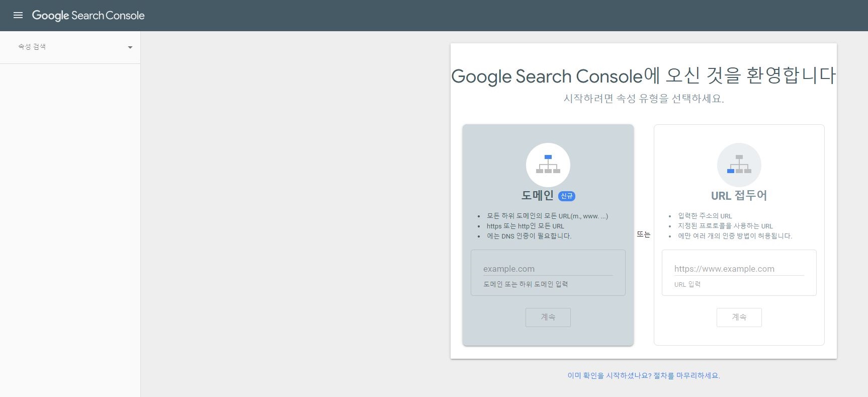Select the URL 접두어 property type icon

739,165
